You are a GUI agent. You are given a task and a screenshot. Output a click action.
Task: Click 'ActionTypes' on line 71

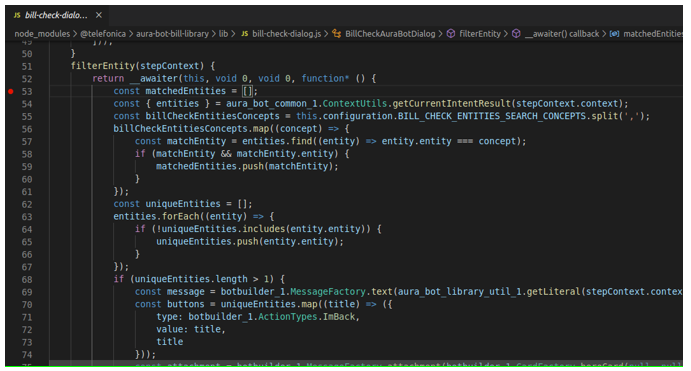pyautogui.click(x=288, y=317)
